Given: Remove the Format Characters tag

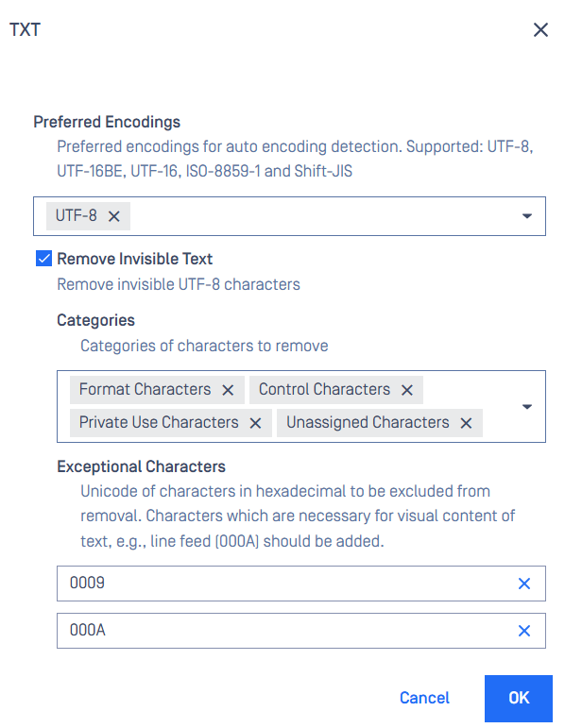Looking at the screenshot, I should [x=228, y=390].
